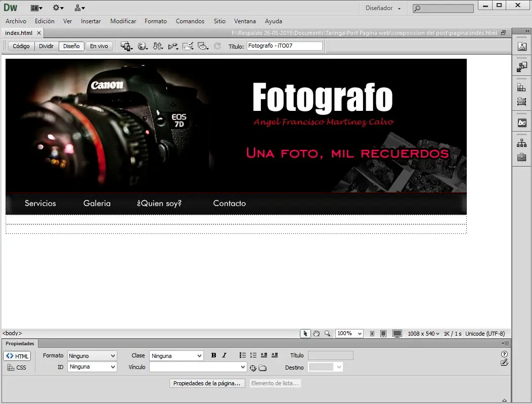Viewport: 532px width, 404px height.
Task: Open the Check browser compatibility icon
Action: (x=188, y=46)
